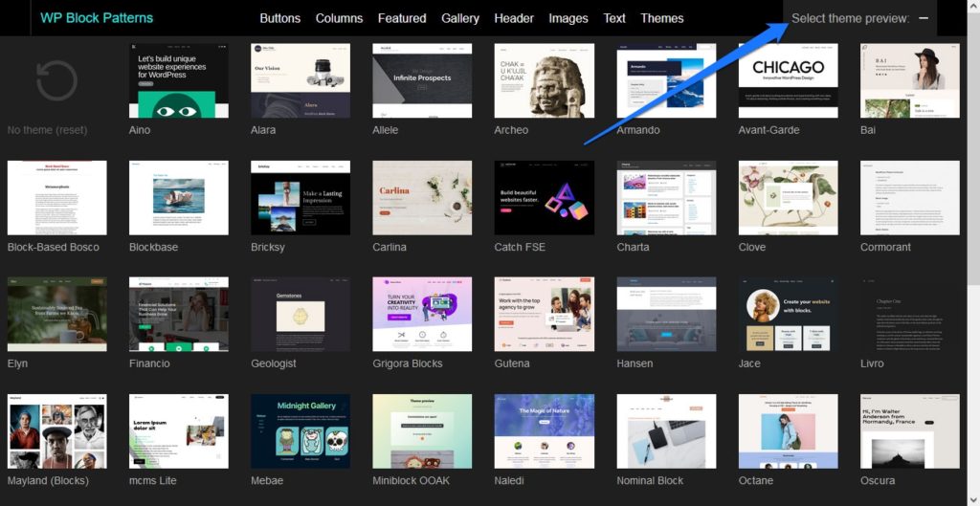Open the Columns menu item
Screen dimensions: 980x506
coord(339,18)
